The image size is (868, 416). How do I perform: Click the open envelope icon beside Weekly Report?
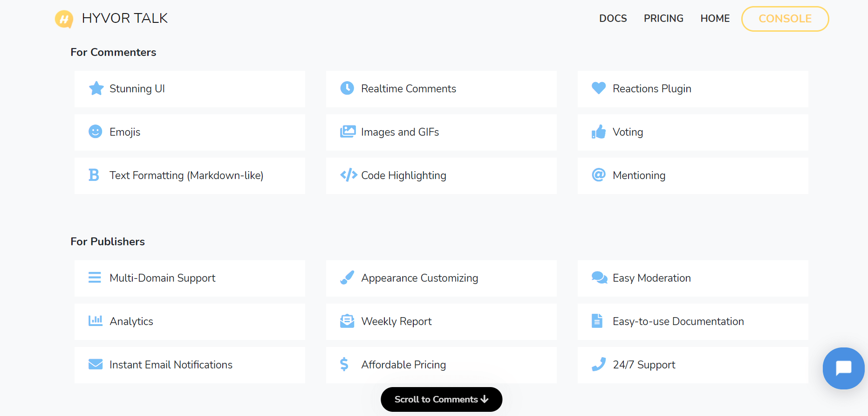(x=347, y=321)
